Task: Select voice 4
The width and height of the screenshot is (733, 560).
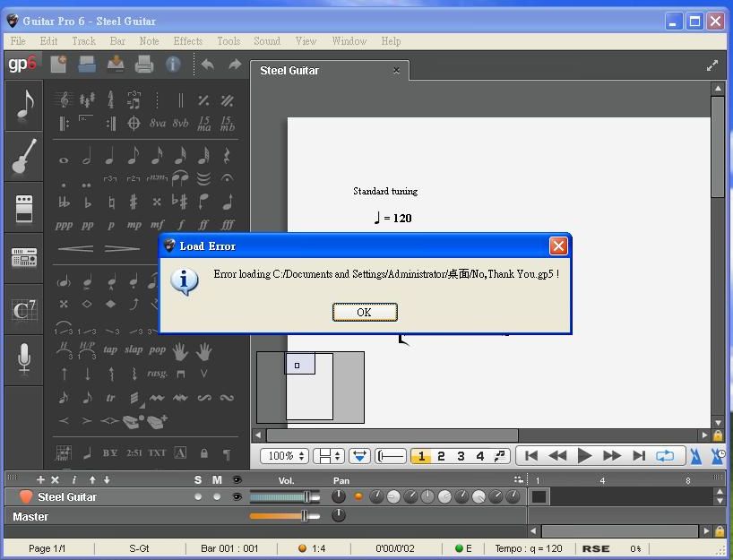Action: point(479,456)
